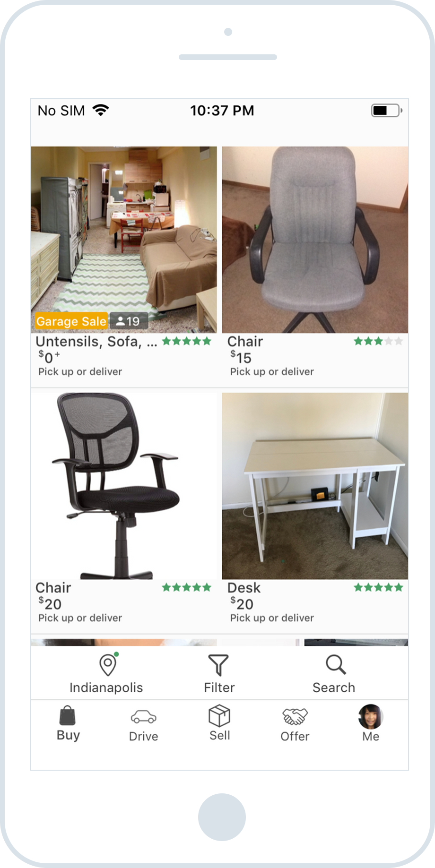Tap the Garage Sale orange badge
This screenshot has height=868, width=435.
(x=71, y=321)
